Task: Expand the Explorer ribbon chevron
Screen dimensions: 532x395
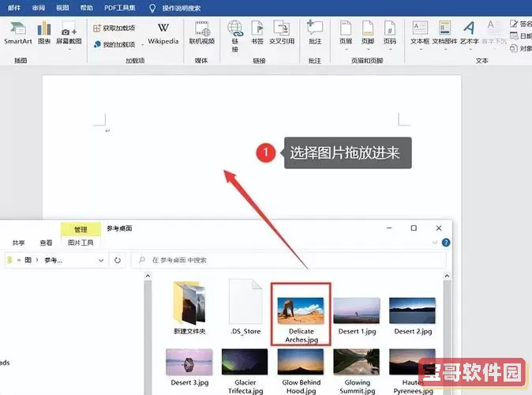Action: [435, 243]
